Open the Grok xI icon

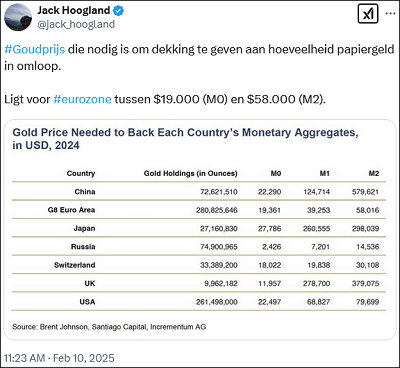(x=368, y=14)
